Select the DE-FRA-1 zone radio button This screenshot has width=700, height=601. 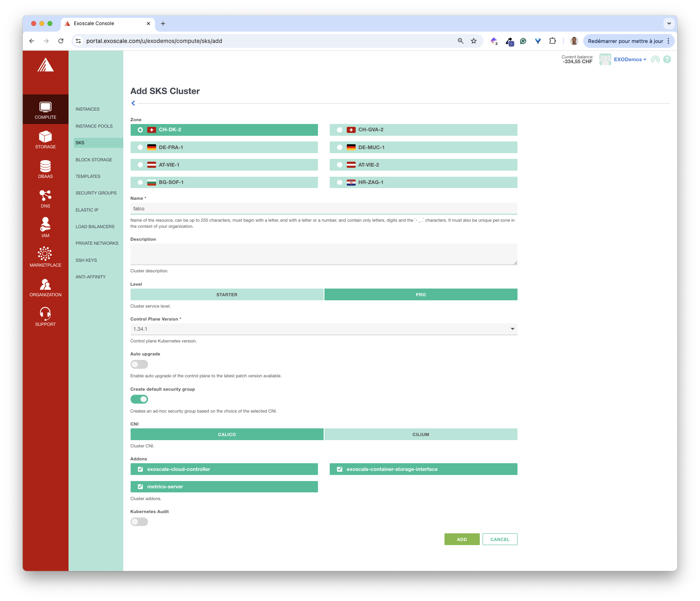pyautogui.click(x=140, y=148)
